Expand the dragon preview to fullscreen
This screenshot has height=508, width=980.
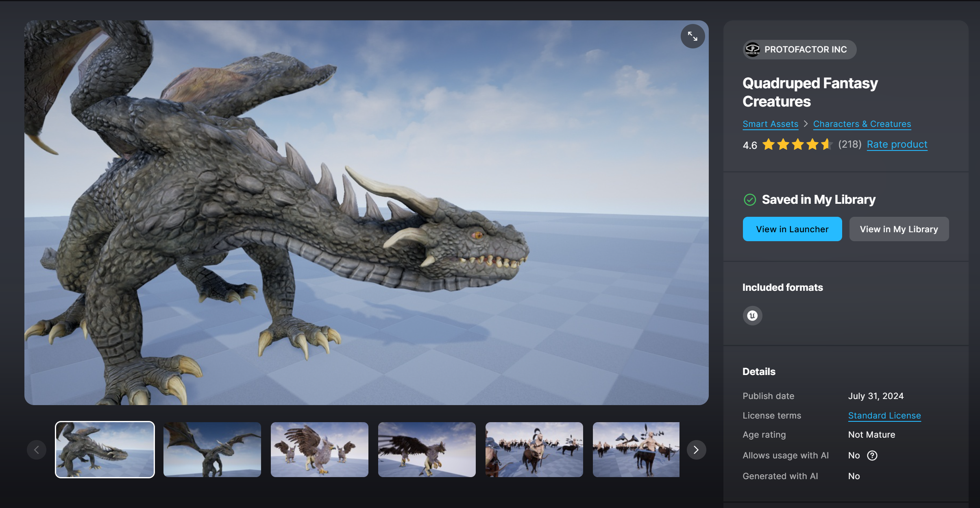(693, 36)
